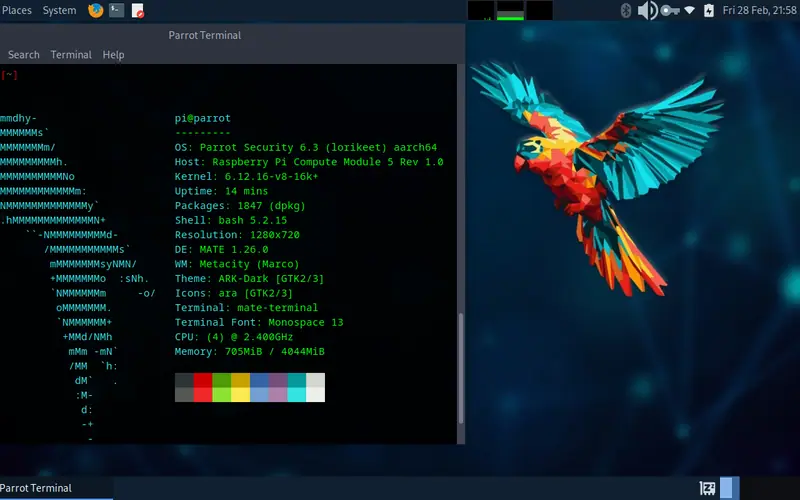800x500 pixels.
Task: Click the memory value '705MiB / 4044MiB'
Action: (274, 352)
